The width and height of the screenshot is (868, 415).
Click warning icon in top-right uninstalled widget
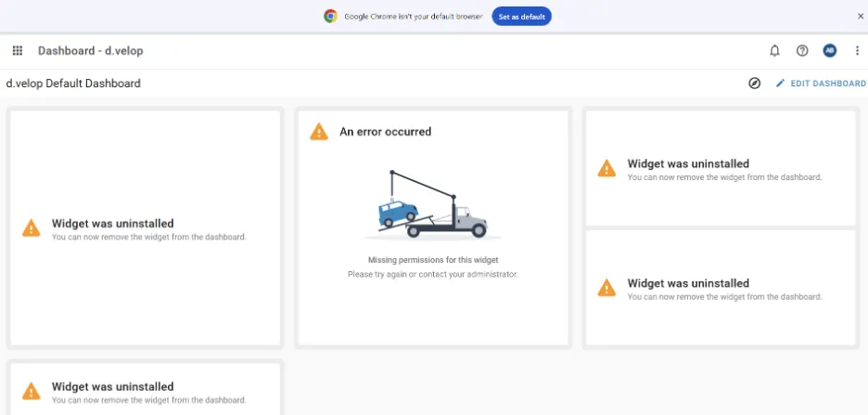click(606, 168)
